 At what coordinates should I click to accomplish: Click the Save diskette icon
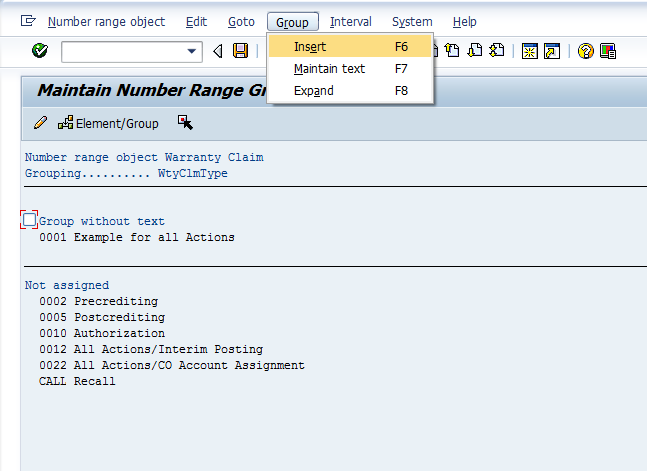240,51
